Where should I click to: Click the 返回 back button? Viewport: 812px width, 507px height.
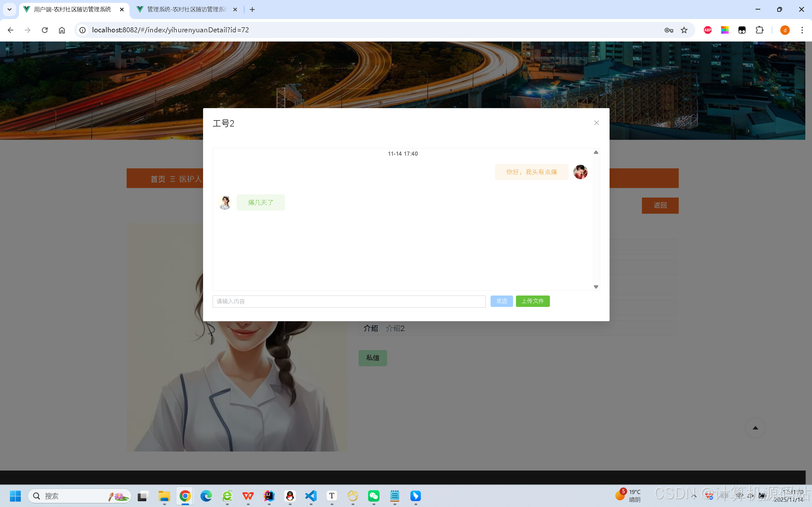pos(660,205)
